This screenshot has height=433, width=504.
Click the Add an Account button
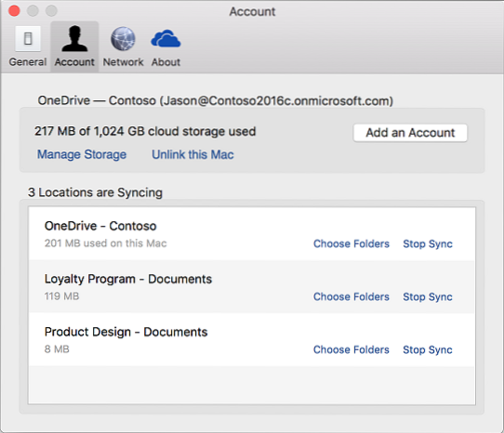click(410, 133)
